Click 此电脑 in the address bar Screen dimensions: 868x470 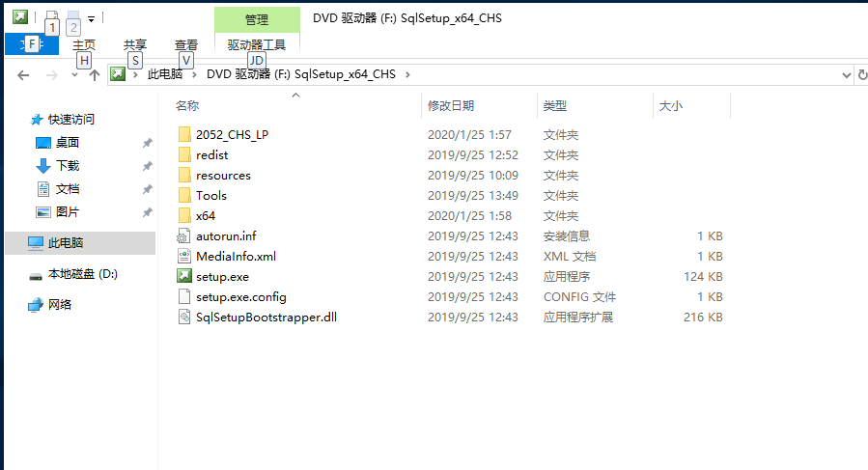pos(165,74)
